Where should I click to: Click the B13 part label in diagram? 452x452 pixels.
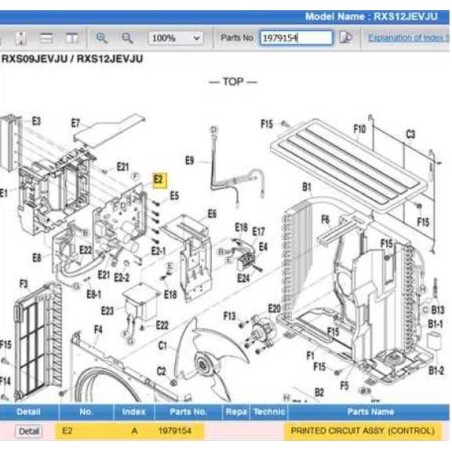438,310
